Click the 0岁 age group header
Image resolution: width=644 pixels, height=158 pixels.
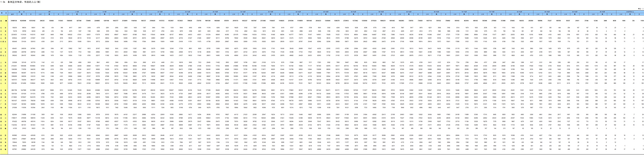click(x=49, y=12)
